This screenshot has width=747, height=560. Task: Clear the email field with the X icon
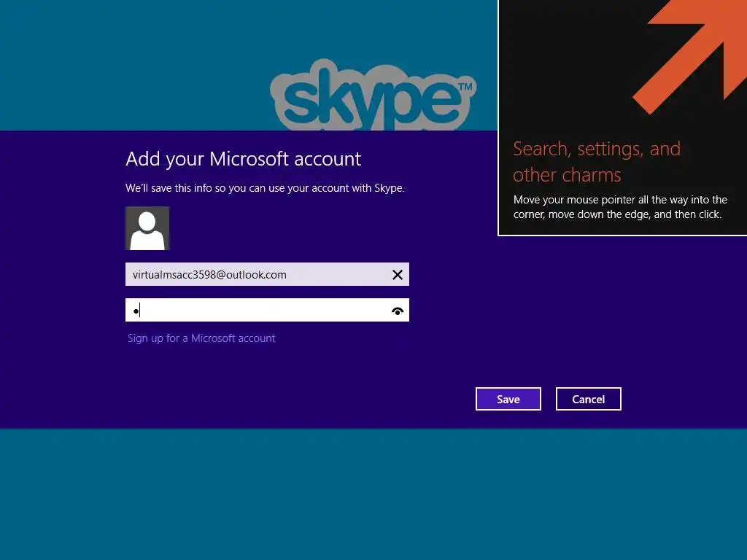click(x=398, y=275)
